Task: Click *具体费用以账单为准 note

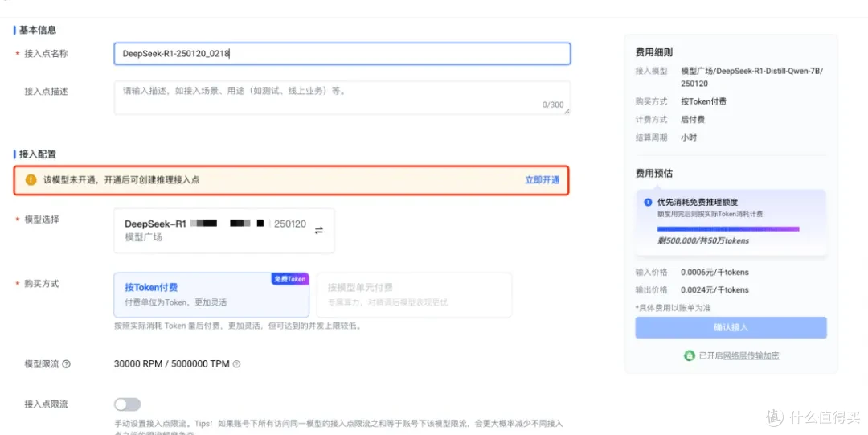Action: (x=674, y=307)
